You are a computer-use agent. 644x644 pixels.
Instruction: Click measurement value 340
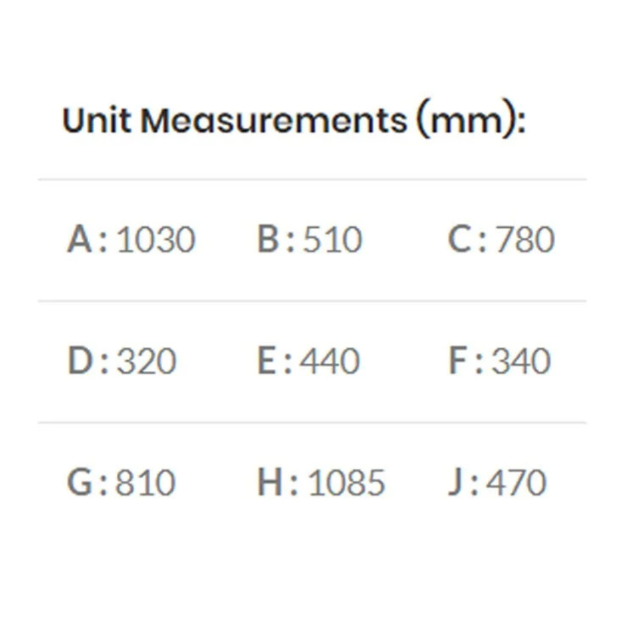pyautogui.click(x=521, y=362)
